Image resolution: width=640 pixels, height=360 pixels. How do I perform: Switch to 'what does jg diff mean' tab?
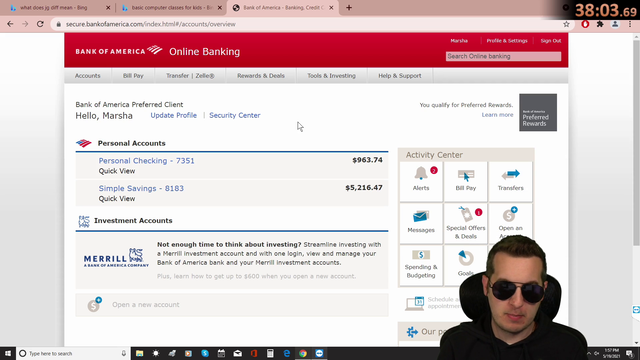(53, 8)
